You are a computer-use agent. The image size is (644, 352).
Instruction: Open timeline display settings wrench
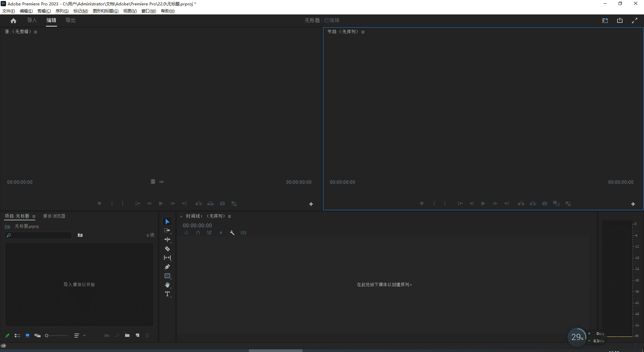(x=232, y=233)
